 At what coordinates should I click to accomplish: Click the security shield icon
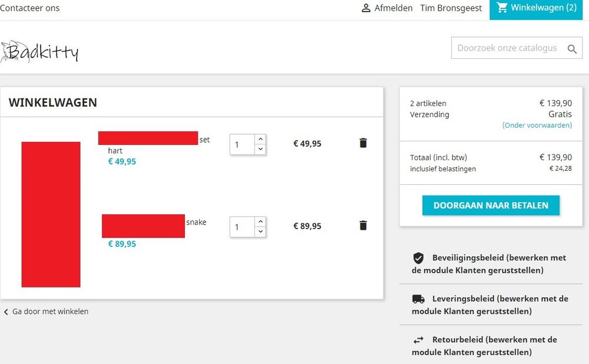click(418, 258)
